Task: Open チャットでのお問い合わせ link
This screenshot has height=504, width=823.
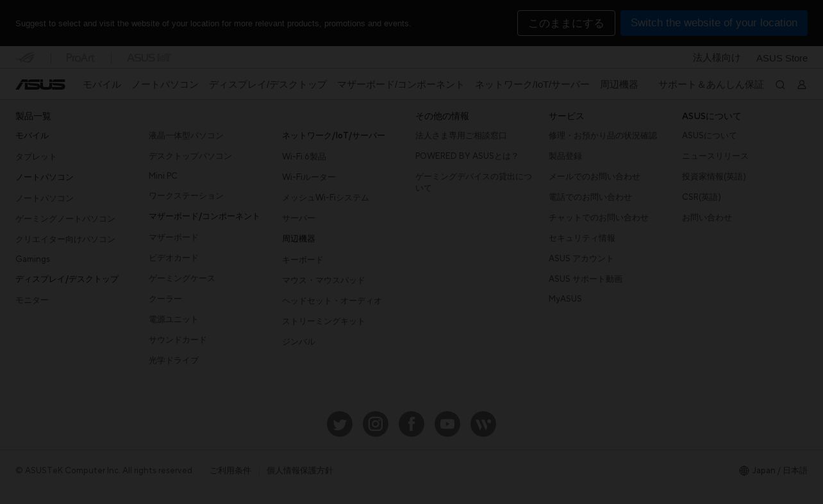Action: pos(599,218)
